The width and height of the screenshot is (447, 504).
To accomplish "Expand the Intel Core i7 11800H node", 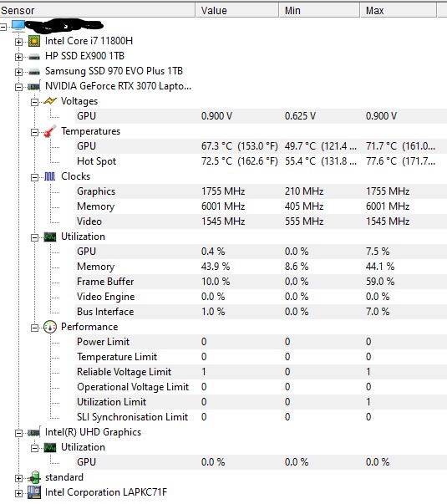I will click(x=18, y=42).
